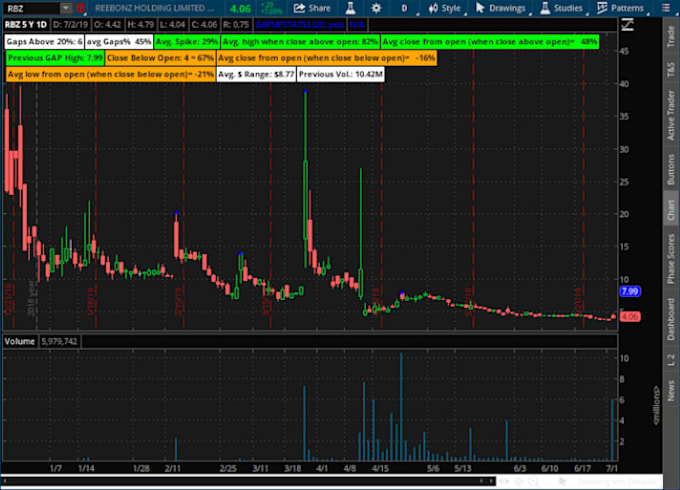This screenshot has width=680, height=490.
Task: Click the scroll-right arrow on bottom scrollbar
Action: point(491,481)
